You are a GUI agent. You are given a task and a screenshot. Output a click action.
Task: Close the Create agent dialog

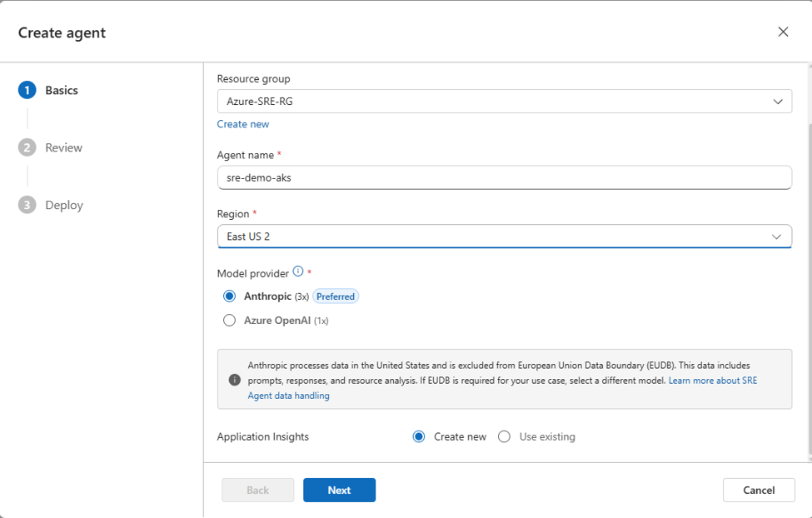pyautogui.click(x=783, y=32)
